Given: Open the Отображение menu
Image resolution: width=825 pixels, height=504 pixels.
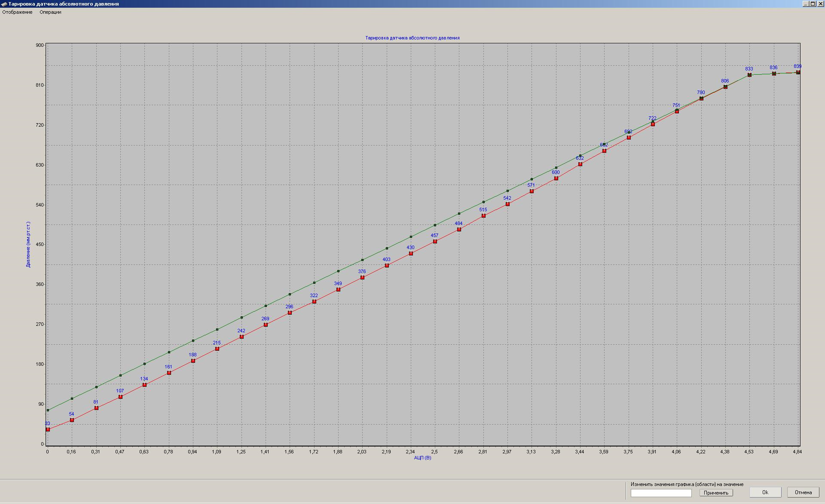Looking at the screenshot, I should point(17,12).
